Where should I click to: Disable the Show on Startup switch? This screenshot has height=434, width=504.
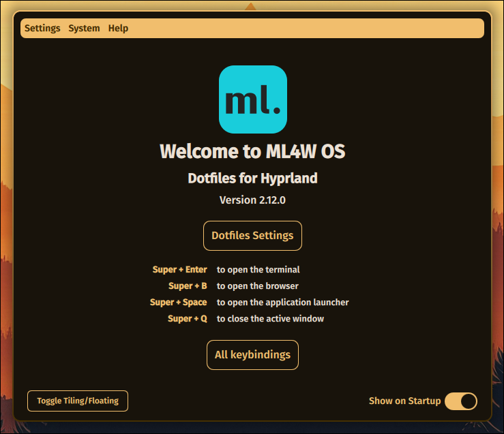click(460, 401)
